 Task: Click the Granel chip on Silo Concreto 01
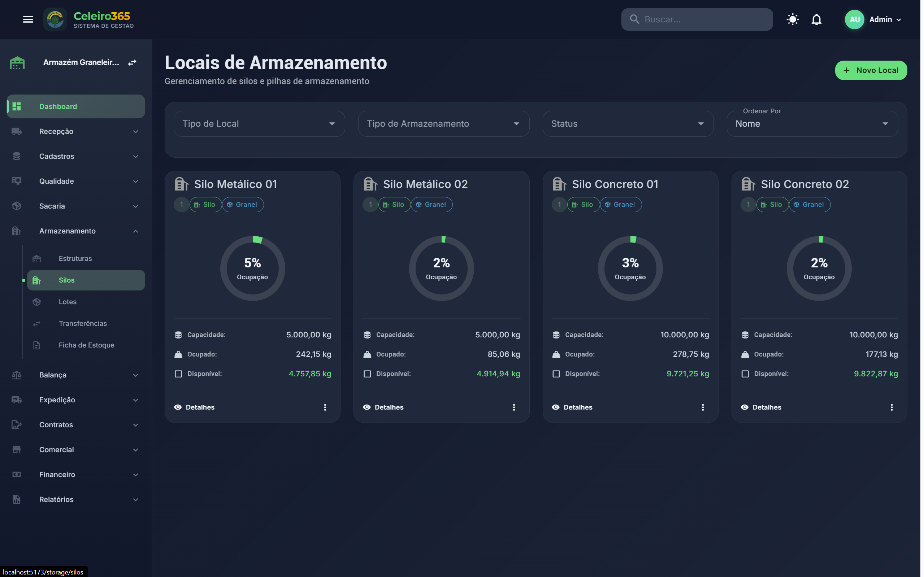(x=620, y=205)
